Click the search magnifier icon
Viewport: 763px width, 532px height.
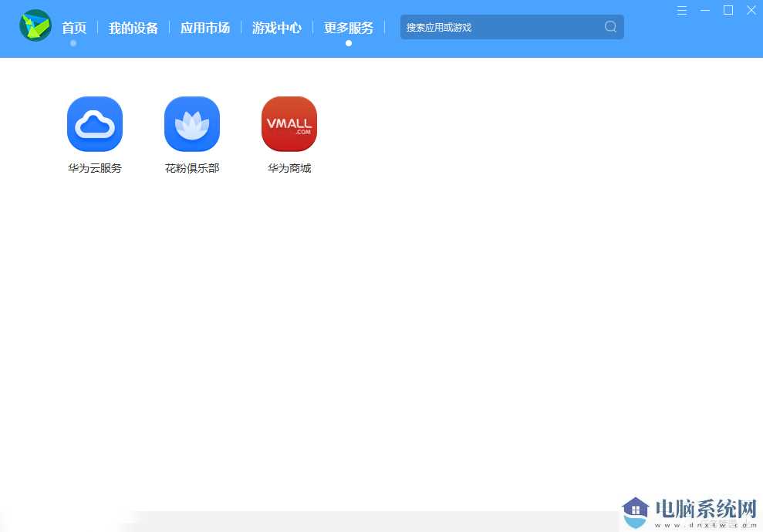pos(610,27)
